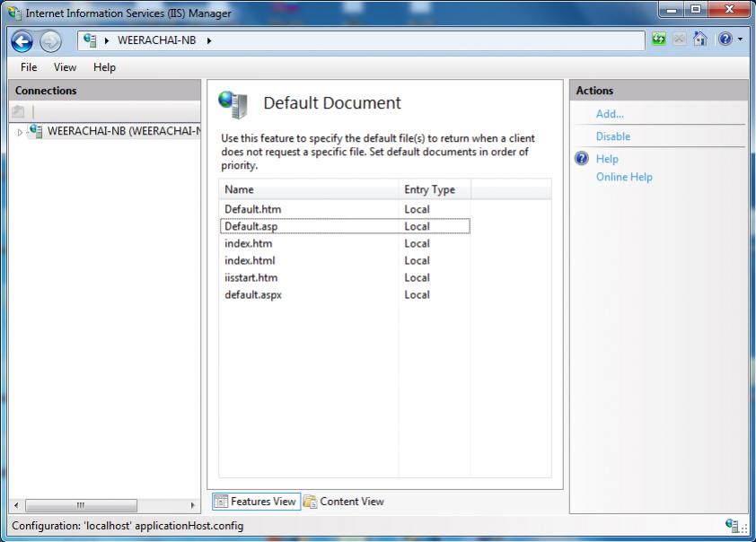Select WEERACHAI-NB breadcrumb in address bar

[157, 40]
